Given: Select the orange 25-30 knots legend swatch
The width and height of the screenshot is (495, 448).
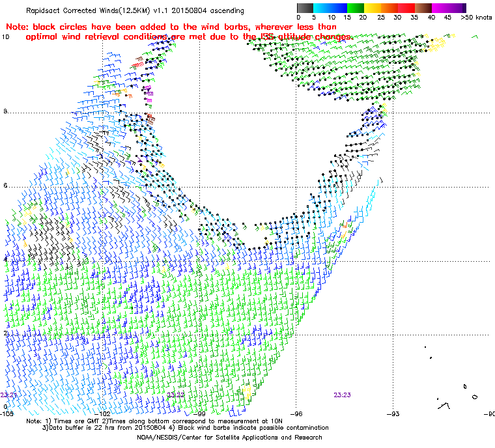Looking at the screenshot, I should (x=389, y=8).
